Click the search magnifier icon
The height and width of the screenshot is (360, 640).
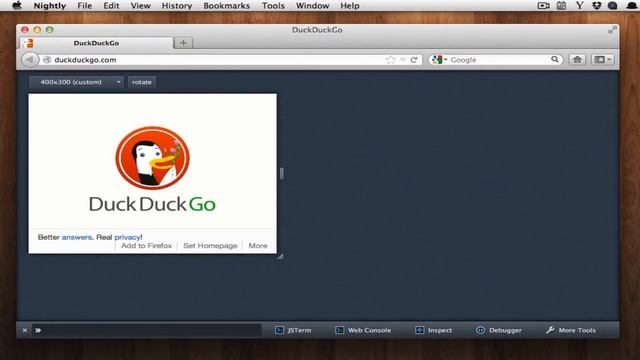(x=555, y=59)
